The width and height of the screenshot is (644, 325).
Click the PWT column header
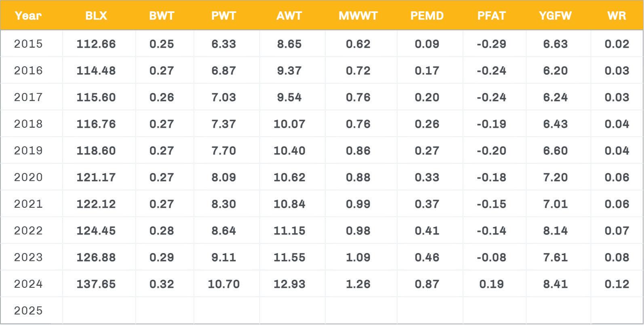pos(223,16)
